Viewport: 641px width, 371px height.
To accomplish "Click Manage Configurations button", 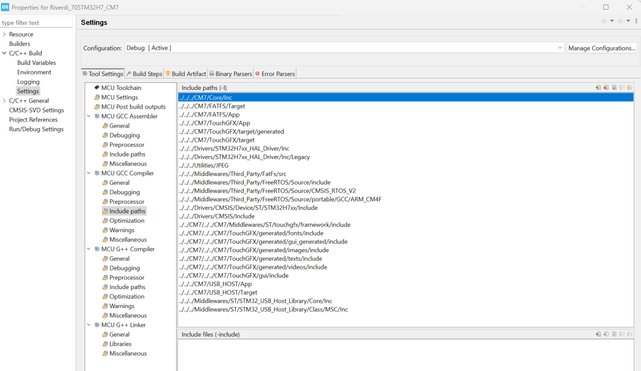I will tap(602, 48).
